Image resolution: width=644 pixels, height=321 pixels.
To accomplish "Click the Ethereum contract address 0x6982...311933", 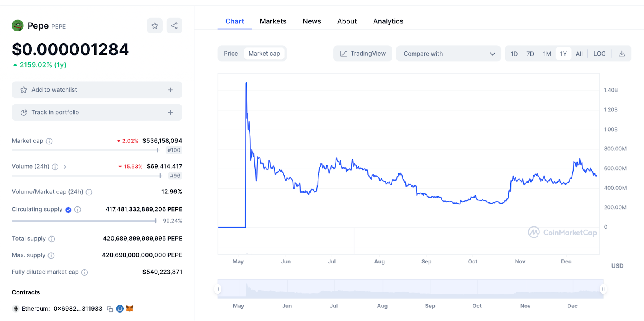I will click(x=78, y=309).
